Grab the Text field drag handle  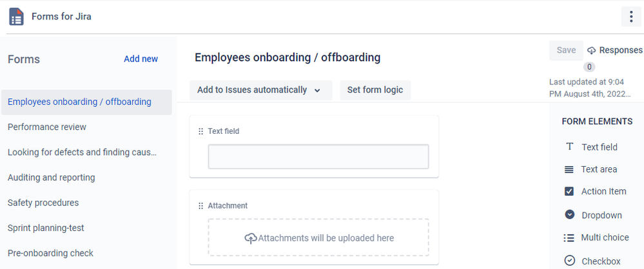click(201, 131)
